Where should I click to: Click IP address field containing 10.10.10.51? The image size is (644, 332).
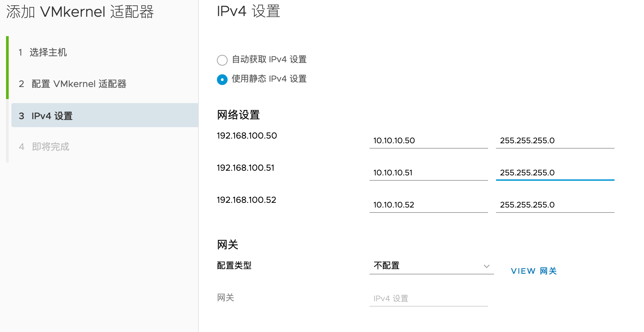coord(428,173)
